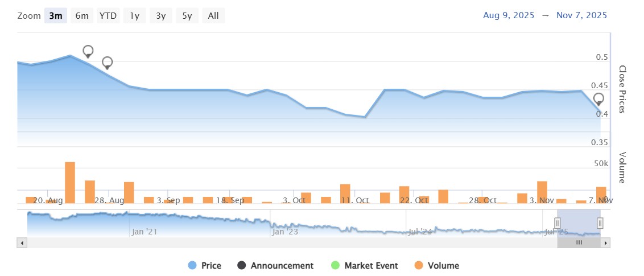Click the navigator left scroll arrow
This screenshot has width=644, height=276.
[22, 242]
